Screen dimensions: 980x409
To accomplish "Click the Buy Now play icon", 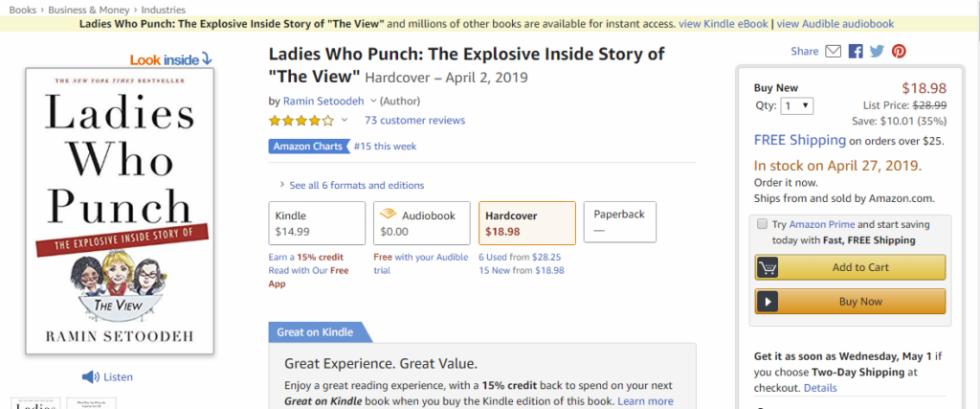I will click(x=768, y=302).
